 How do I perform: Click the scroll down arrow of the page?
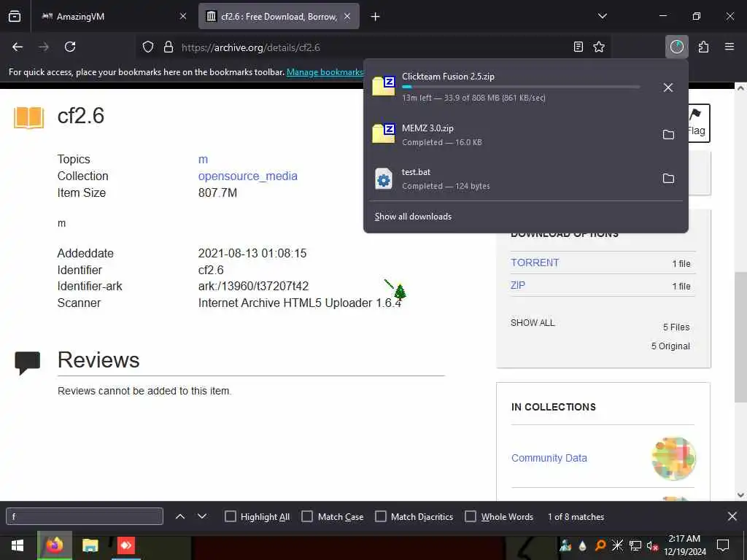click(740, 495)
